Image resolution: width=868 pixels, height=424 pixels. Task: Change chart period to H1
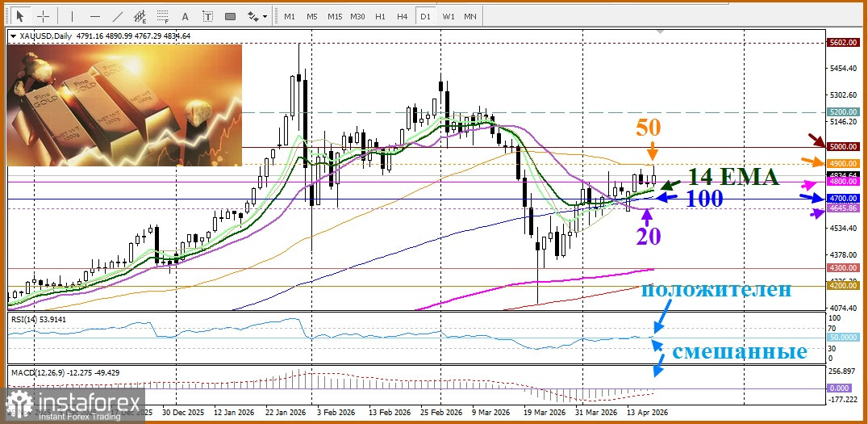coord(380,17)
